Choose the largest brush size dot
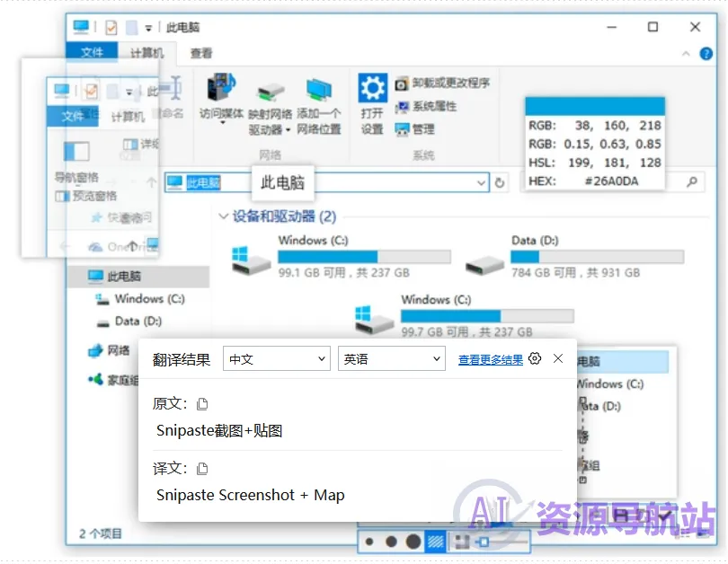The width and height of the screenshot is (728, 564). (x=413, y=542)
